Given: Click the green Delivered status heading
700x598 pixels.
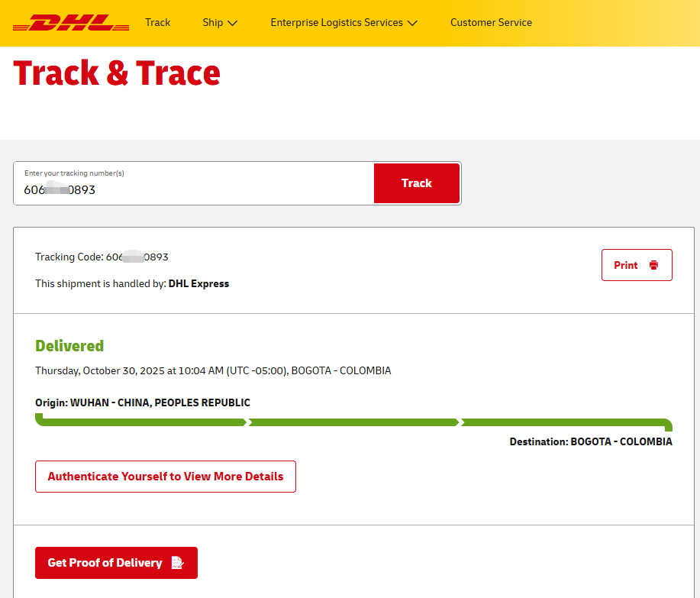Looking at the screenshot, I should [69, 346].
